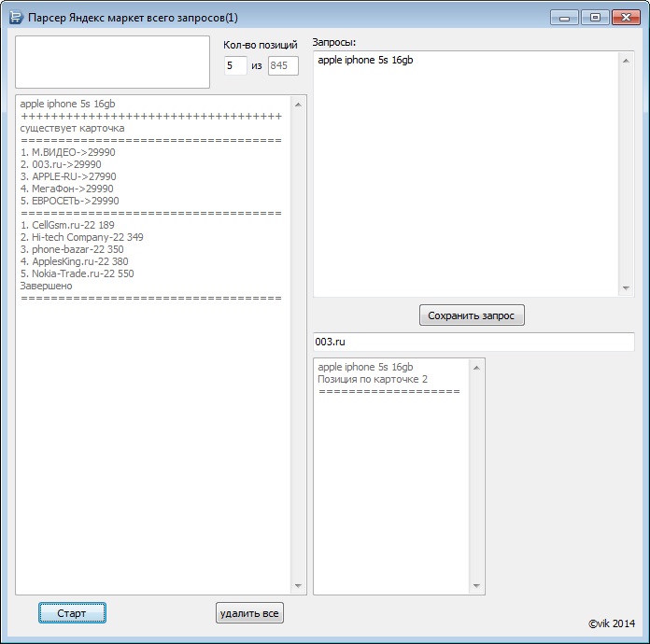This screenshot has height=644, width=650.
Task: Click the 'Запросы:' label
Action: (333, 42)
